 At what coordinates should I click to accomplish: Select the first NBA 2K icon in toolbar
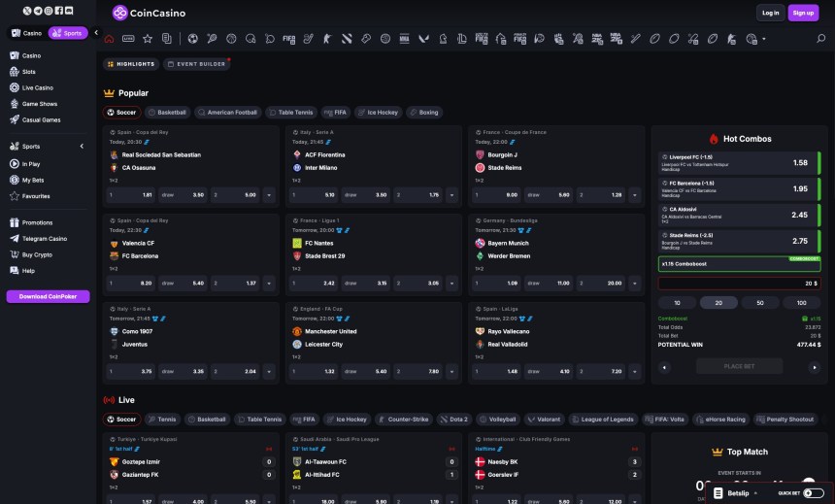(x=597, y=39)
